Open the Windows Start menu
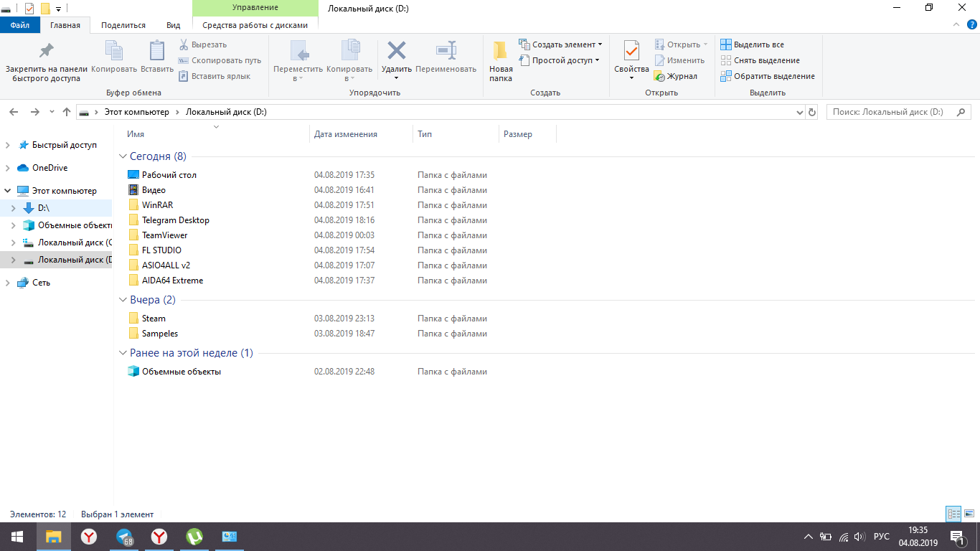The width and height of the screenshot is (980, 551). [17, 536]
